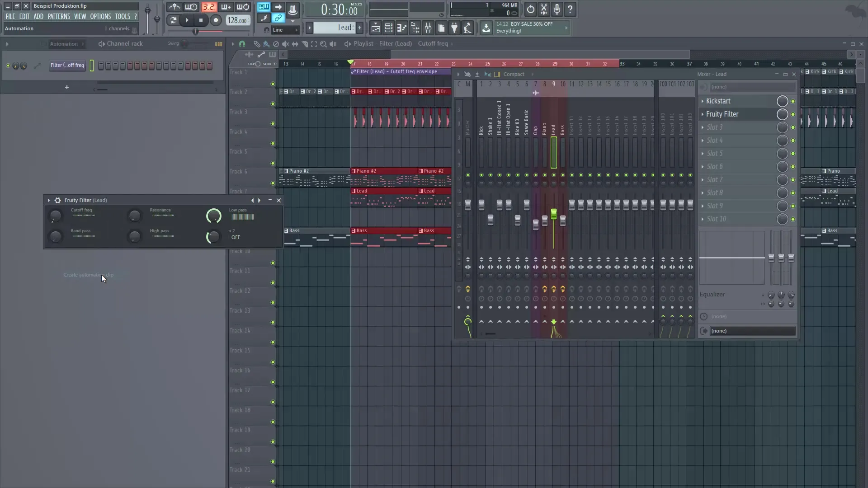
Task: Expand Fruity Filter slot options arrow
Action: 702,114
